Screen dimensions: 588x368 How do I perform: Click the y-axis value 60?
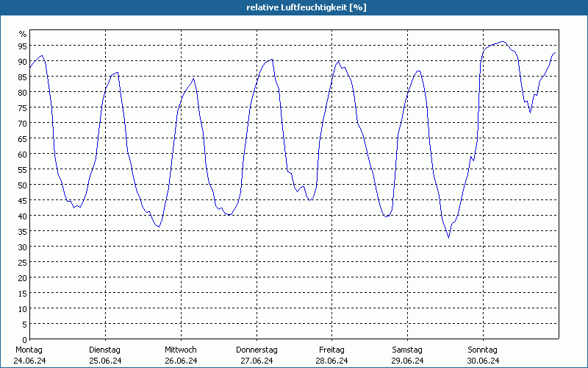tap(23, 155)
